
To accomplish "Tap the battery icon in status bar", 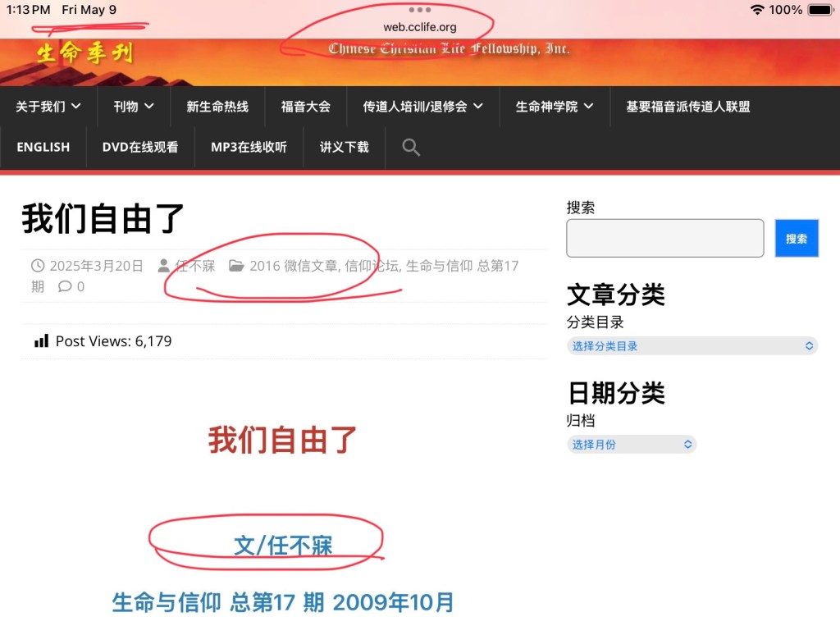I will coord(819,10).
